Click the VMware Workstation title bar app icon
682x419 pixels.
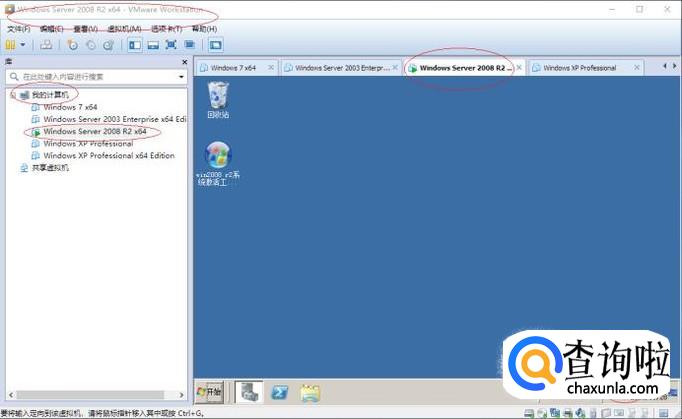10,9
